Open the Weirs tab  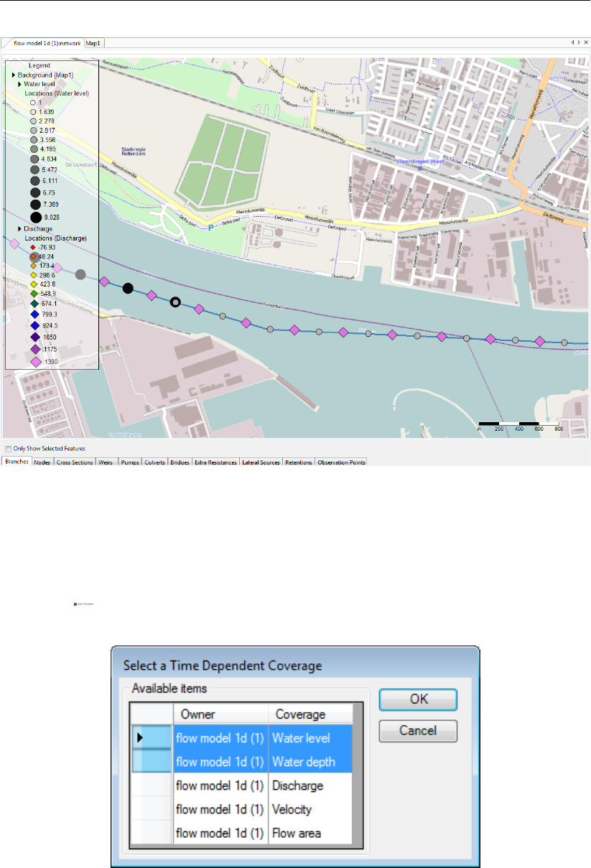pyautogui.click(x=107, y=462)
